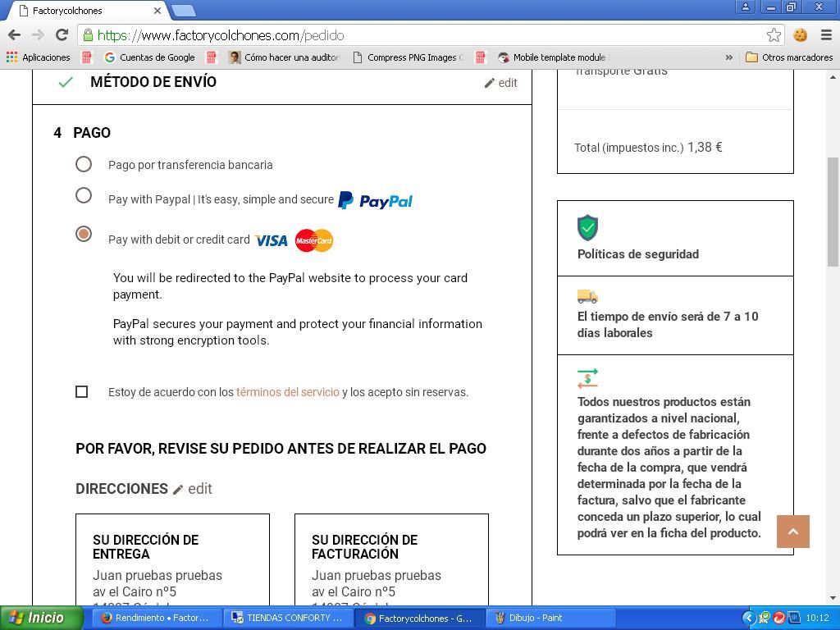This screenshot has height=630, width=840.
Task: Click the VISA card logo
Action: (272, 240)
